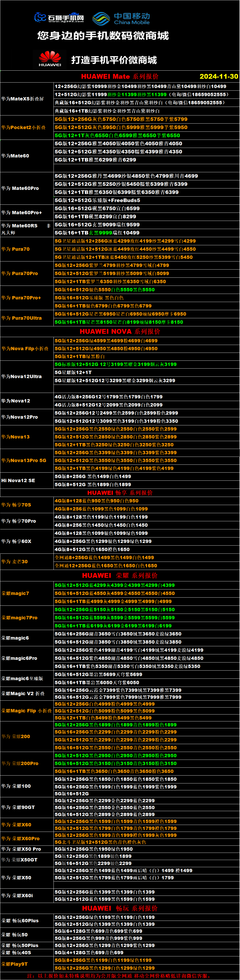240x980 pixels.
Task: Click the green 5G版12+1T灰色6550 Pocket2 row
Action: (147, 136)
